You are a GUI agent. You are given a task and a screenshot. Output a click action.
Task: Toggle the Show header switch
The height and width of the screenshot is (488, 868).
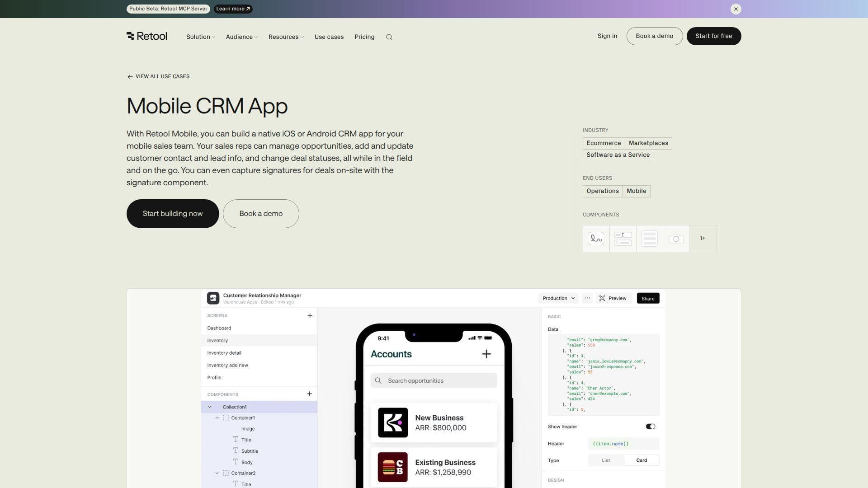pyautogui.click(x=651, y=427)
